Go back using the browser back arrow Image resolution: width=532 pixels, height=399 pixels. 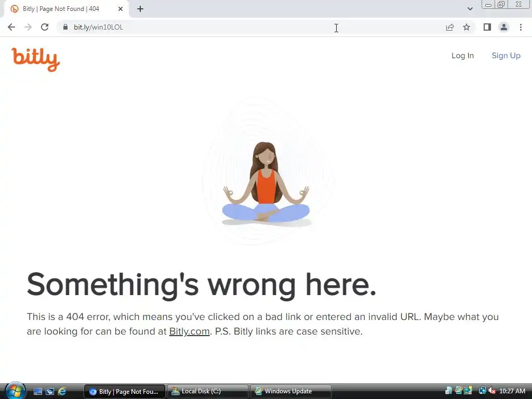click(11, 27)
